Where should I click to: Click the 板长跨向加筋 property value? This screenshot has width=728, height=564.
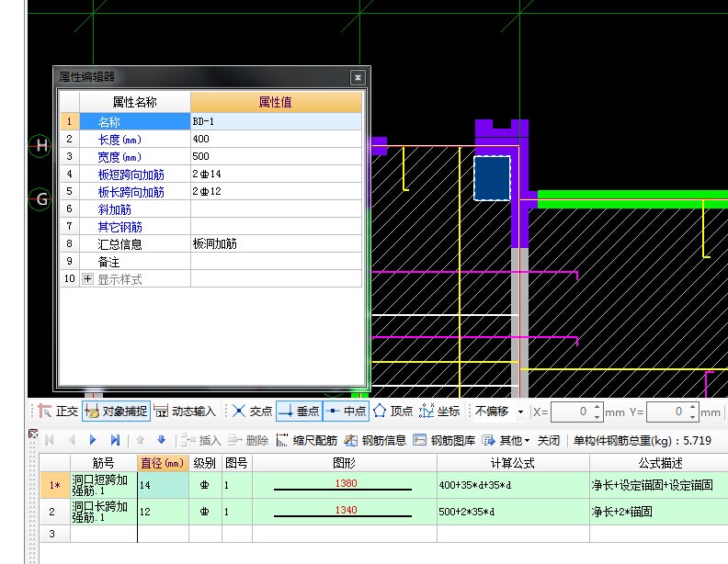pos(276,191)
